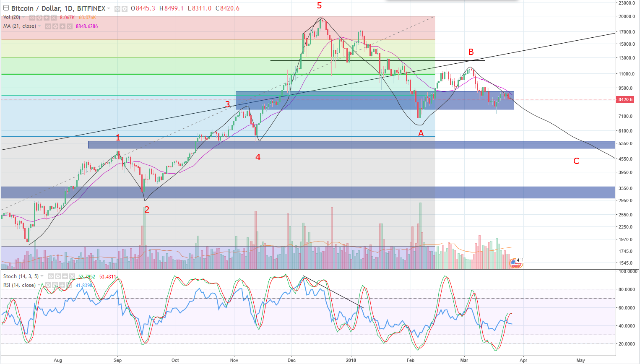The image size is (640, 364).
Task: Remove the Vol (20) indicator with X icon
Action: [54, 18]
